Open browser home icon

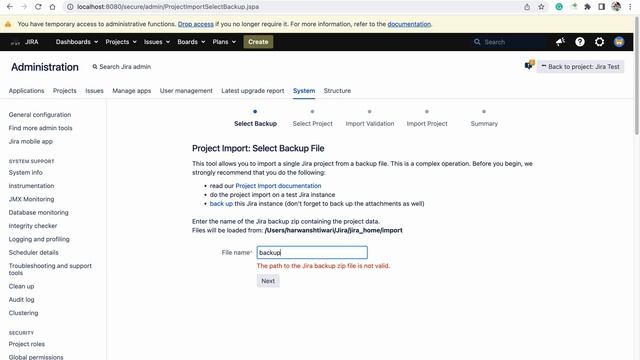coord(52,7)
